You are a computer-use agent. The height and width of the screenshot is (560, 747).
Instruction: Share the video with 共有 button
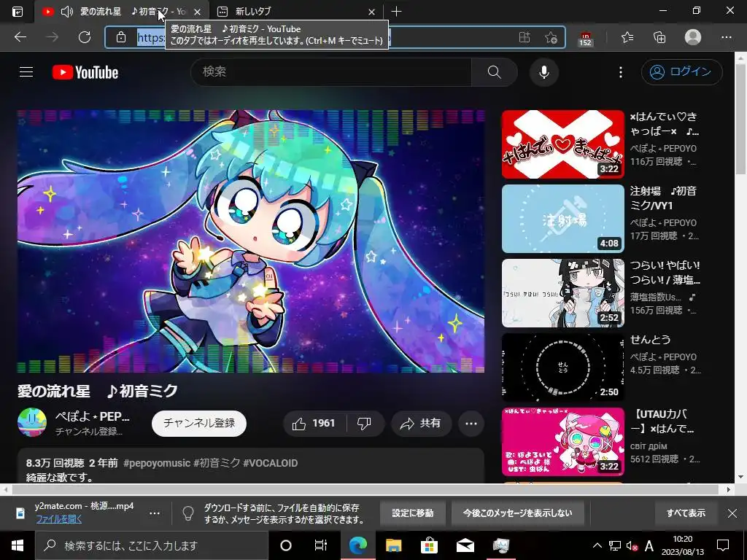(x=421, y=424)
